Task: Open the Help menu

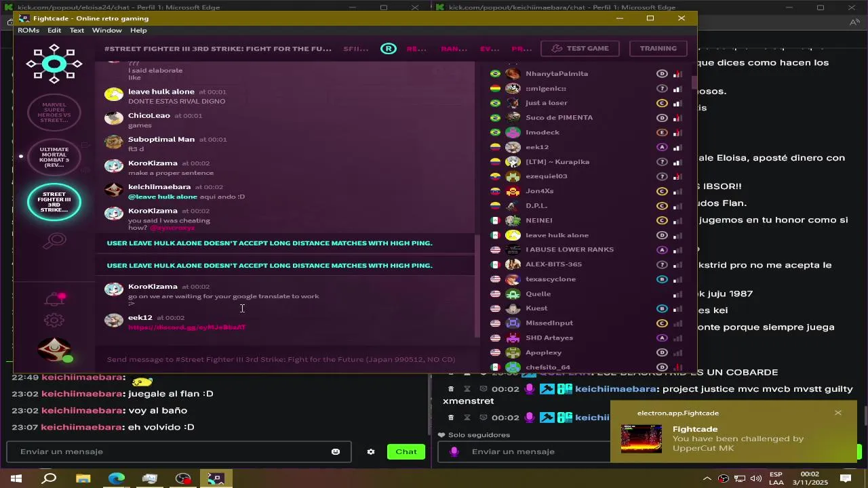Action: [138, 30]
